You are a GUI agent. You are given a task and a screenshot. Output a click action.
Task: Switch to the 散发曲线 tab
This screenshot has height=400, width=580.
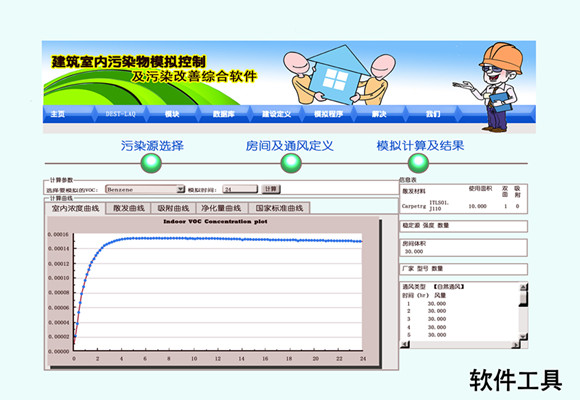(x=128, y=208)
